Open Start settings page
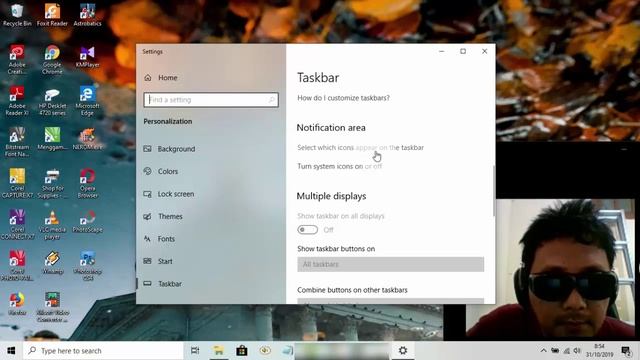Viewport: 640px width, 360px height. (x=165, y=261)
